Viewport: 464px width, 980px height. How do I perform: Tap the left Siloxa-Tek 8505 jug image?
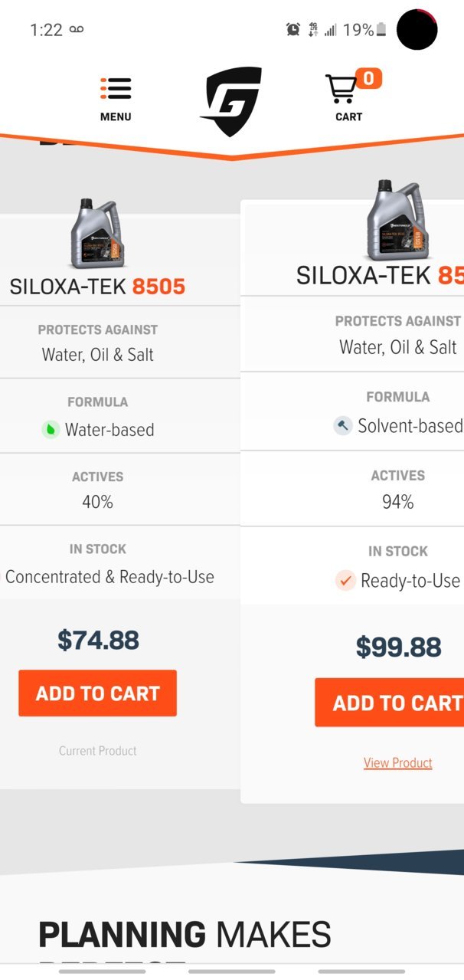97,234
